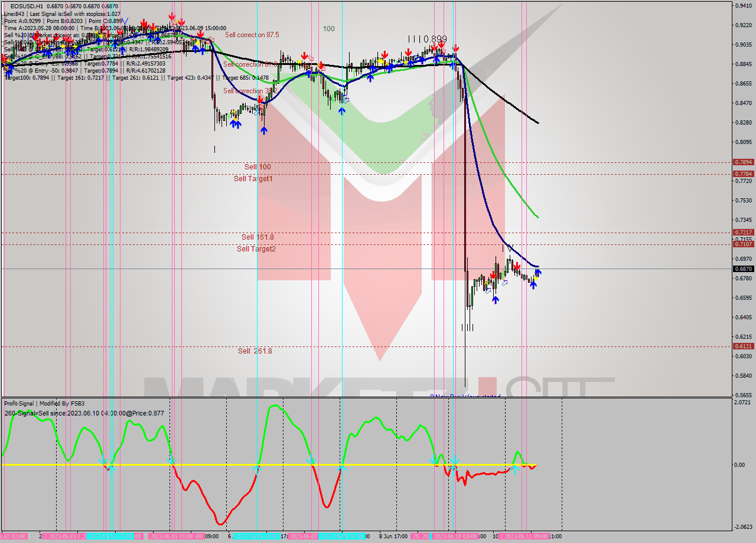Click 0.6595 on the price scale
This screenshot has width=756, height=543.
coord(743,297)
